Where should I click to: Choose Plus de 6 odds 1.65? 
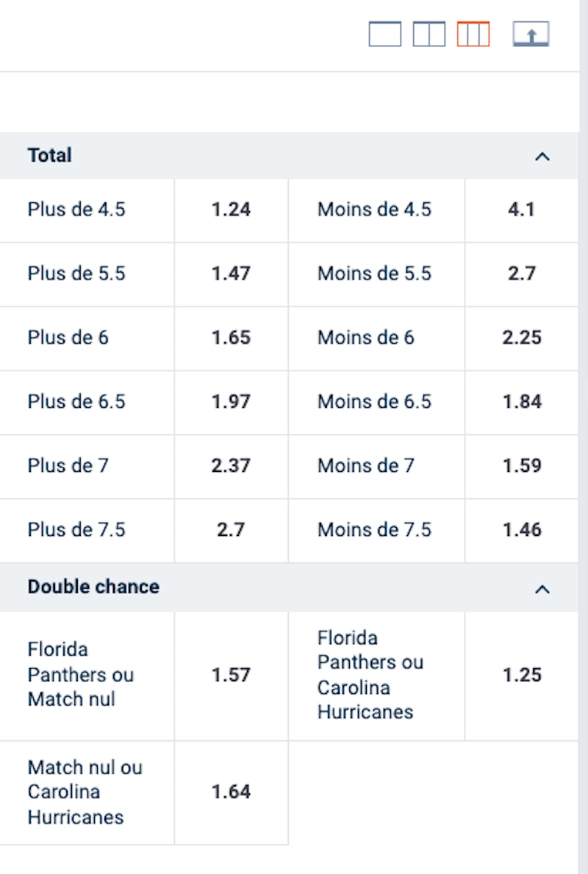[231, 338]
